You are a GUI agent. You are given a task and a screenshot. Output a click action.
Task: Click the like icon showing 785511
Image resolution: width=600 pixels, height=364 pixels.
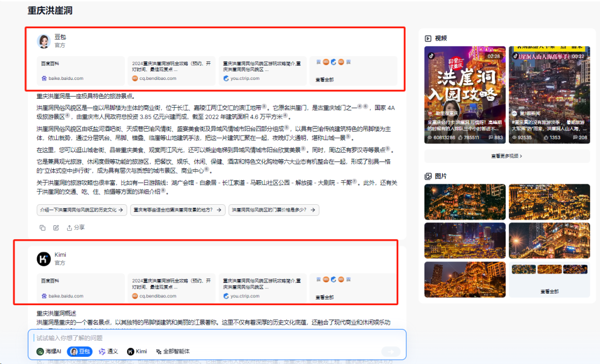point(461,138)
